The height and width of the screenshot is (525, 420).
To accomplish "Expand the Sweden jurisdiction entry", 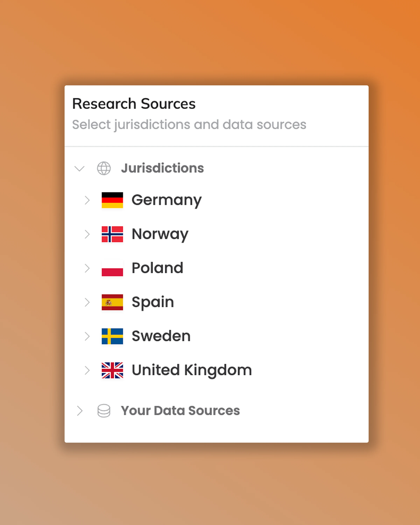I will point(87,336).
